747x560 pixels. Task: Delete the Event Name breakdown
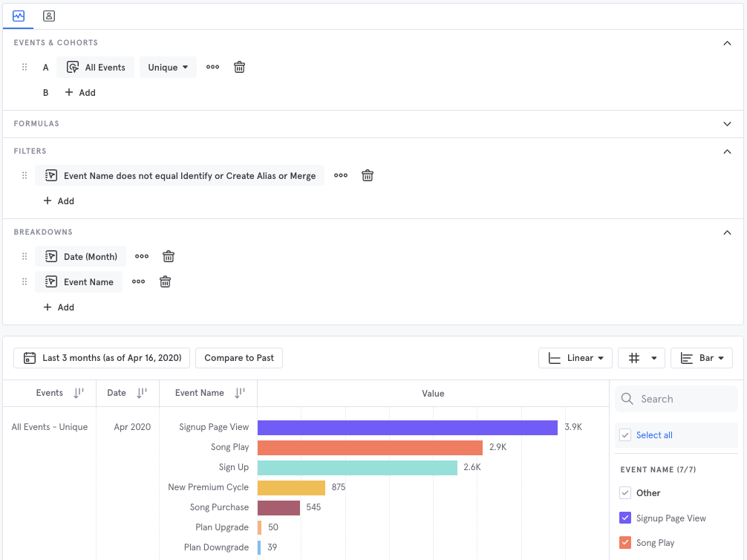[x=166, y=282]
